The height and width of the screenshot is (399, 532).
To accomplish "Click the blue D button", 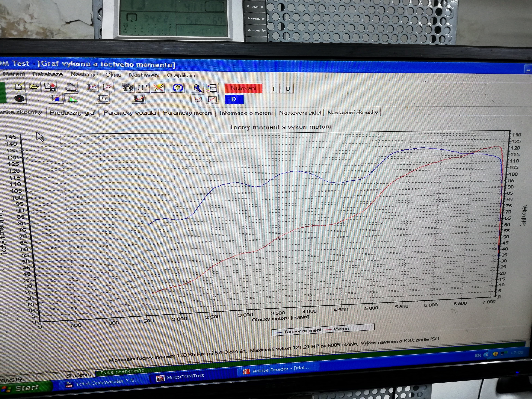I will tap(234, 99).
